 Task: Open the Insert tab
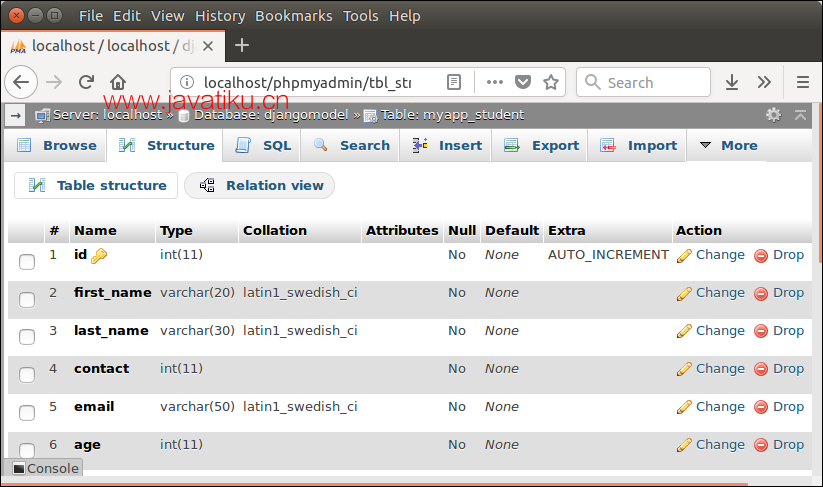tap(446, 145)
